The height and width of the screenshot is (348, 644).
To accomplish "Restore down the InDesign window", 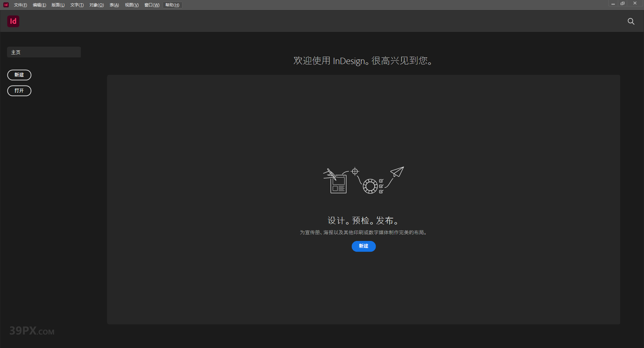I will pos(623,3).
